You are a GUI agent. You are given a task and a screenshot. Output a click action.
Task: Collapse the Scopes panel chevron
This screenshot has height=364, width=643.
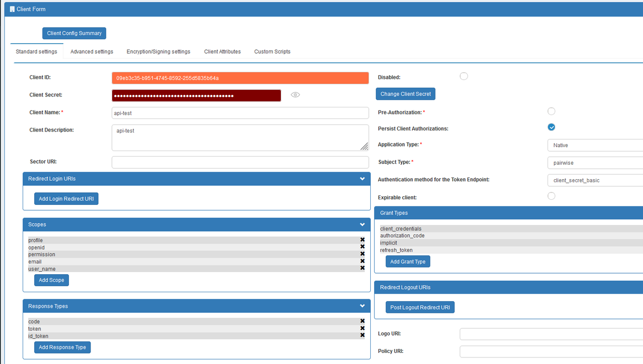click(x=362, y=224)
